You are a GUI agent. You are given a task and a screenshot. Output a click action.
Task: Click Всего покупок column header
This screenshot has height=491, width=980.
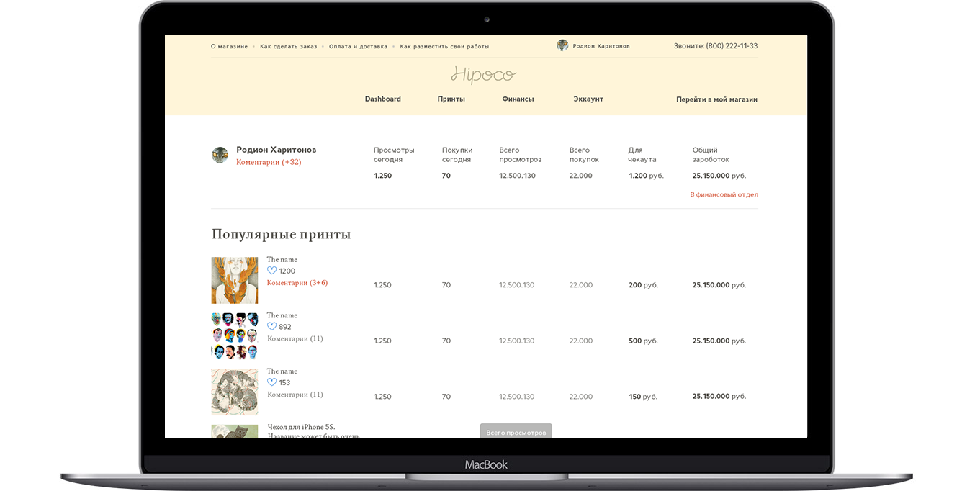585,155
